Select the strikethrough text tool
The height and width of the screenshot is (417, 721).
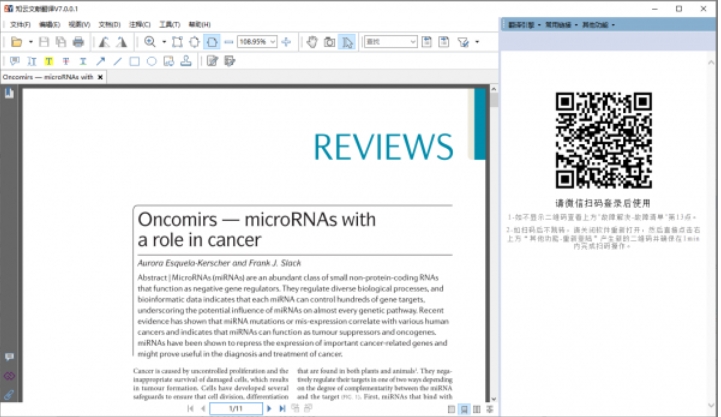click(x=66, y=61)
